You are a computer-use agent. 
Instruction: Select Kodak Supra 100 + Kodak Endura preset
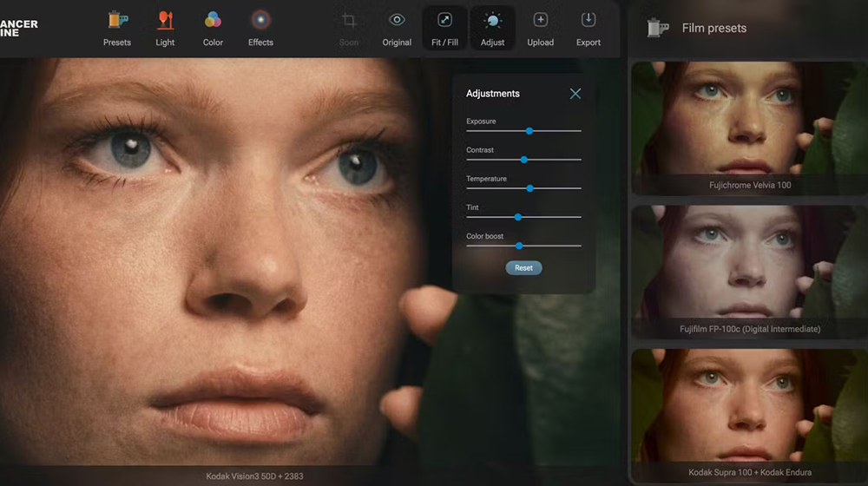pyautogui.click(x=747, y=408)
